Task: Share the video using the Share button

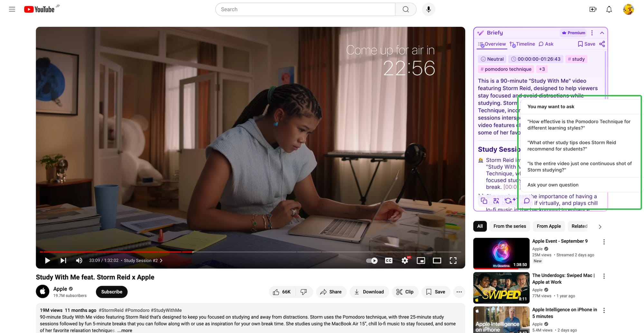Action: [331, 292]
